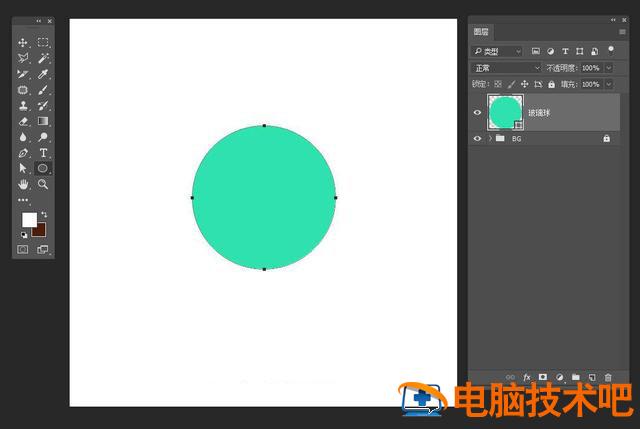Select the Dodge tool

43,137
